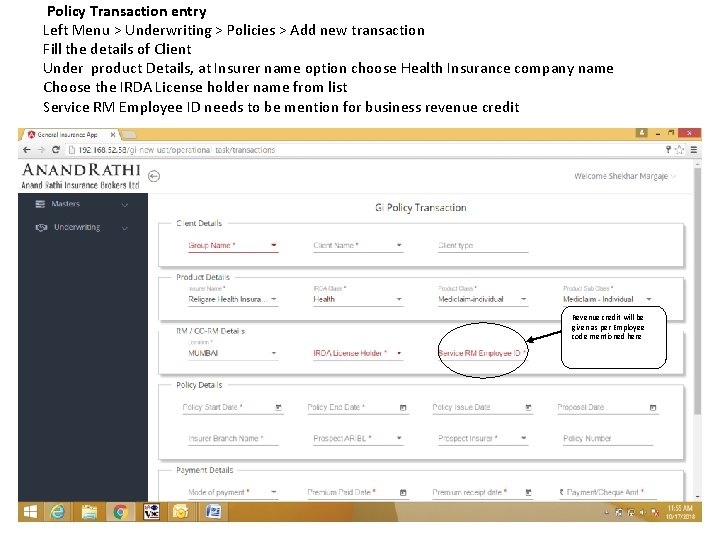Click the Payment/Cheque Amt field
This screenshot has height=540, width=720.
(x=608, y=492)
